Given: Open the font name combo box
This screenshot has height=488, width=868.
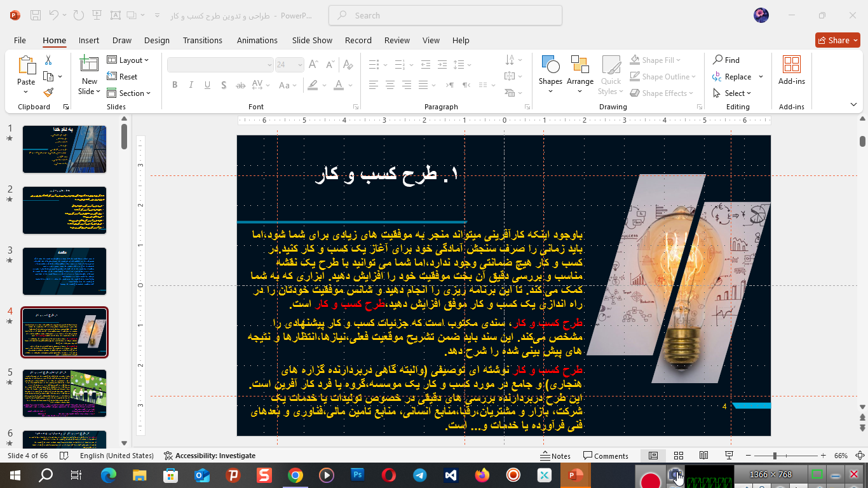Looking at the screenshot, I should [220, 64].
